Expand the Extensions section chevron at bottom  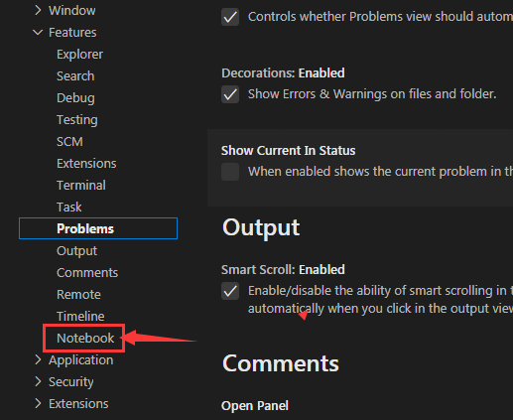pyautogui.click(x=38, y=404)
